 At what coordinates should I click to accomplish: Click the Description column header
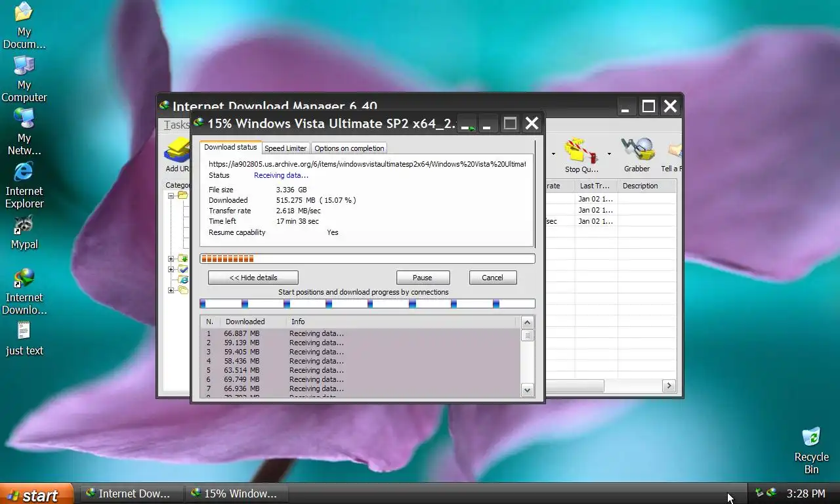tap(647, 186)
